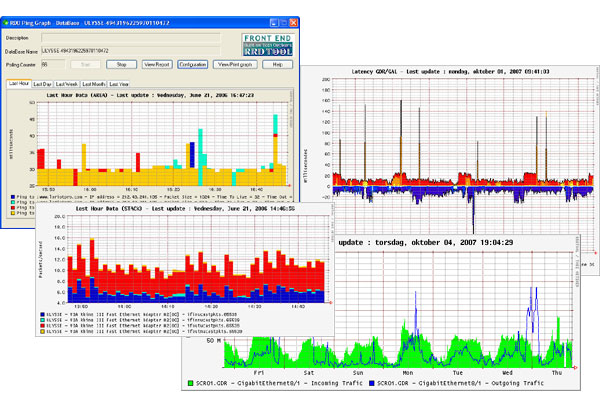Screen dimensions: 600x400
Task: Open the Configuration dialog button
Action: point(192,64)
